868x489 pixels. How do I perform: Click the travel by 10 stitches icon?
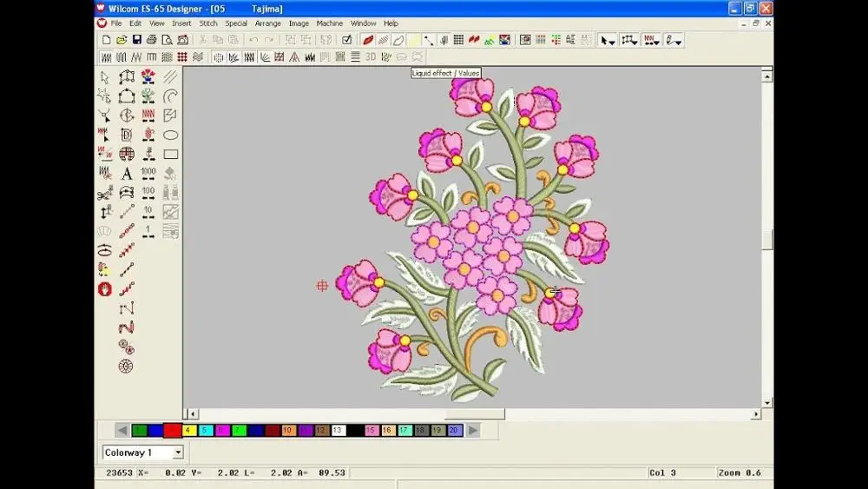(148, 212)
